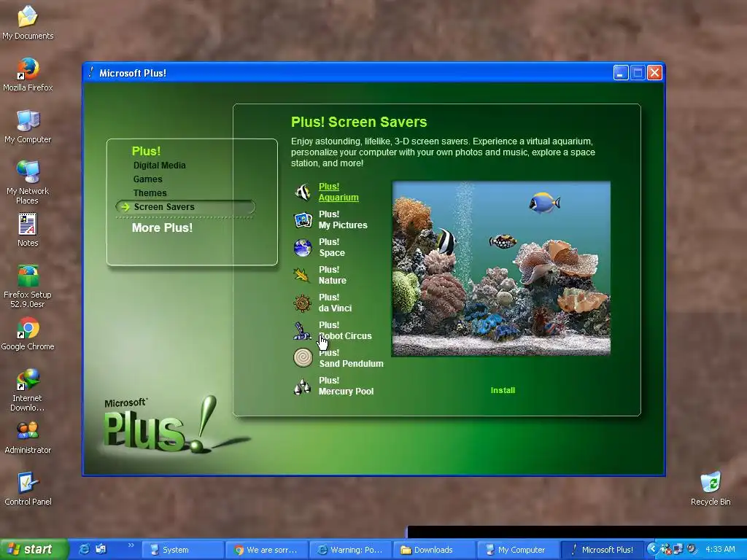The width and height of the screenshot is (747, 560).
Task: Click the aquarium preview image
Action: 500,268
